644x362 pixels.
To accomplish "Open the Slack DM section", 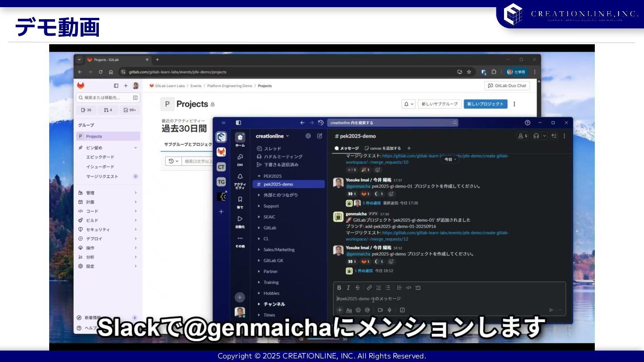I will click(x=240, y=160).
